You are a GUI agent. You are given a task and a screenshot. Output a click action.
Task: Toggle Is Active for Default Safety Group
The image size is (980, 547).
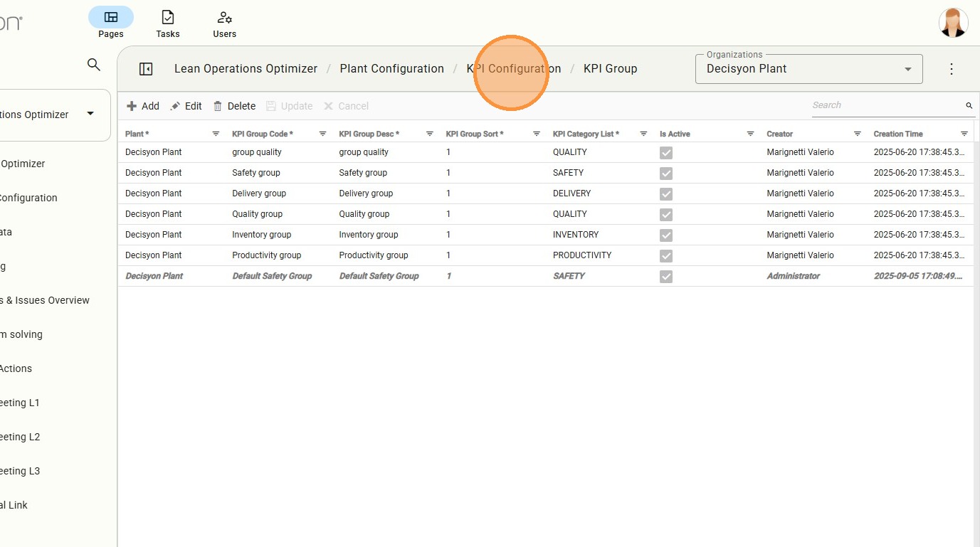tap(666, 276)
